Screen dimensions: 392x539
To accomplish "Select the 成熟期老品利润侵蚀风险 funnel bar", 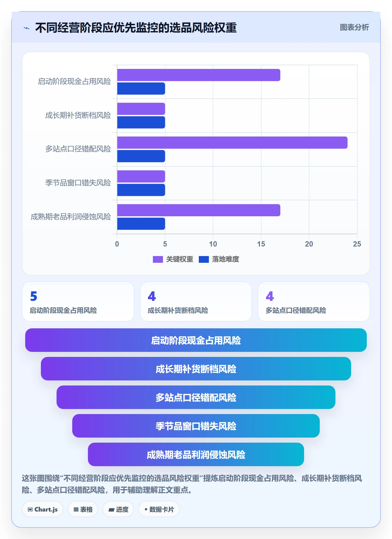I will (196, 454).
